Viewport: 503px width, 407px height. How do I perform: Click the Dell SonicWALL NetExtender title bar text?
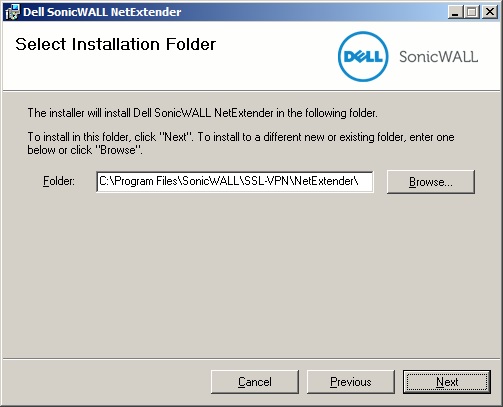click(x=102, y=12)
